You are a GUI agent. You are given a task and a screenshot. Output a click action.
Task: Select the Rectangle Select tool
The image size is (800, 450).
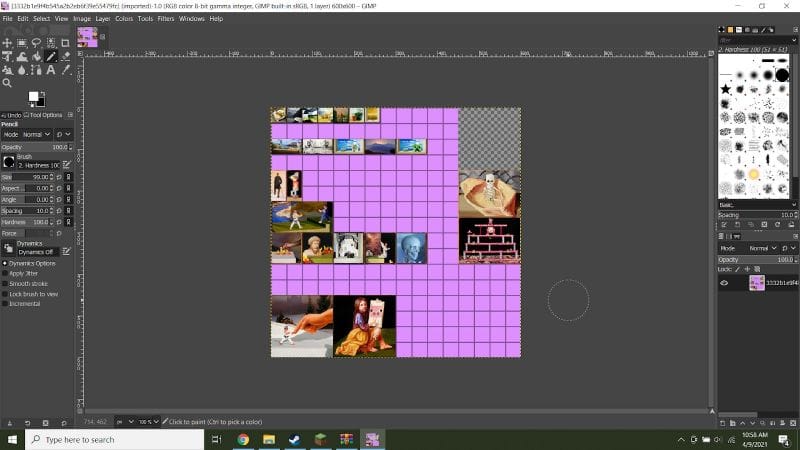22,43
